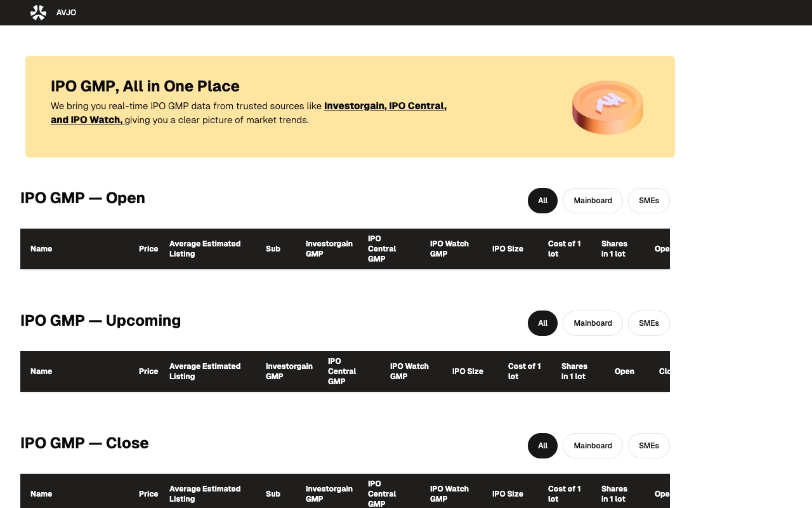This screenshot has width=812, height=508.
Task: Click Average Estimated Listing in Upcoming table
Action: point(205,371)
